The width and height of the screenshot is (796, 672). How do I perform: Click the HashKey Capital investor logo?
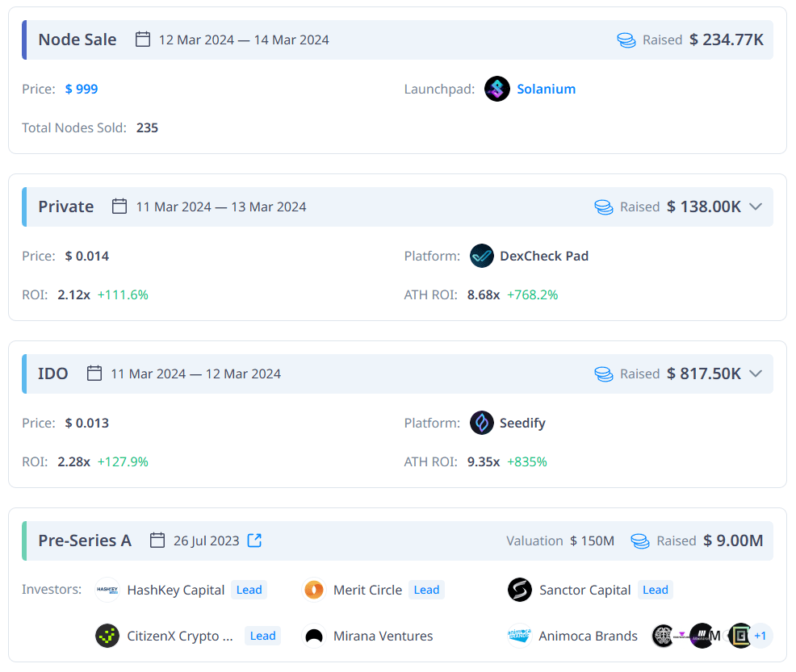(107, 590)
